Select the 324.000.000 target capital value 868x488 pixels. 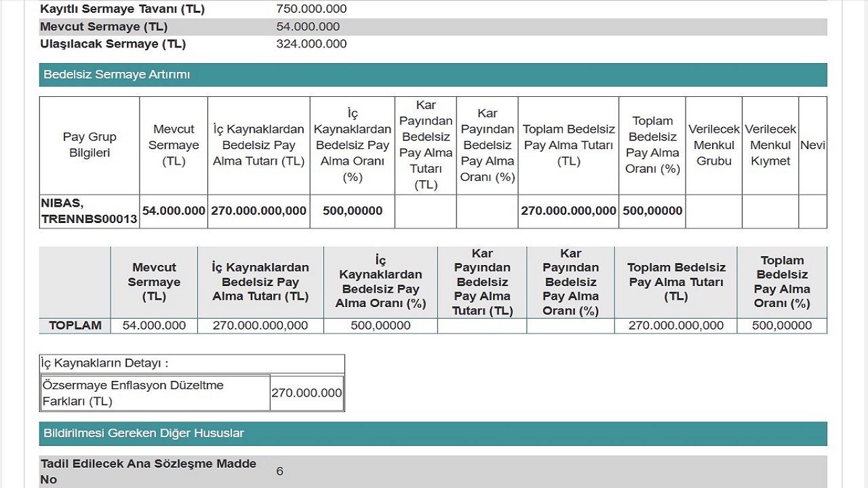coord(311,44)
